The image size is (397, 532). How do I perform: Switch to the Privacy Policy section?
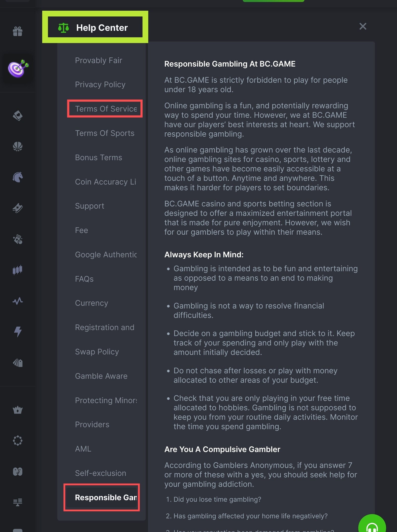click(100, 84)
